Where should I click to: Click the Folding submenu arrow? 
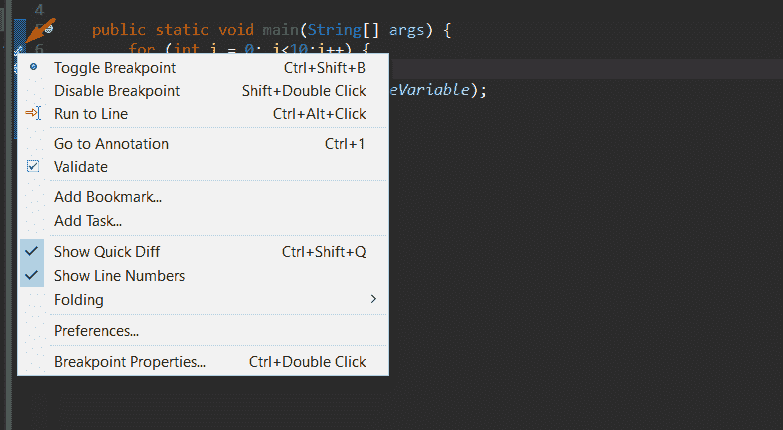point(373,299)
